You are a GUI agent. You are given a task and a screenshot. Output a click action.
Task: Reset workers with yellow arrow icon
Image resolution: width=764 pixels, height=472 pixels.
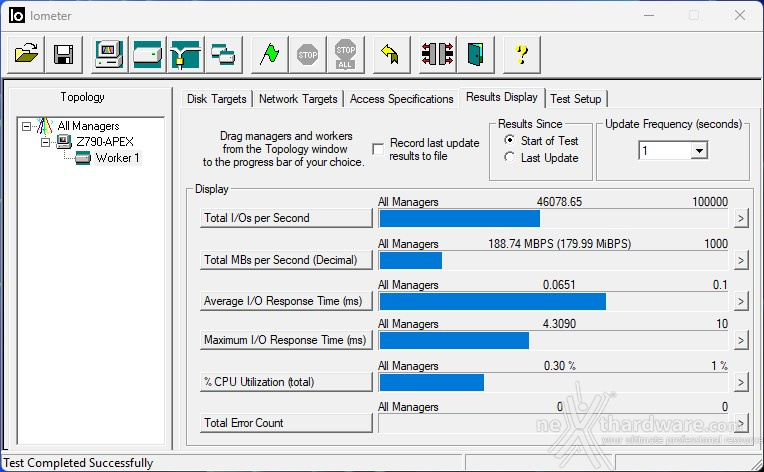click(391, 54)
